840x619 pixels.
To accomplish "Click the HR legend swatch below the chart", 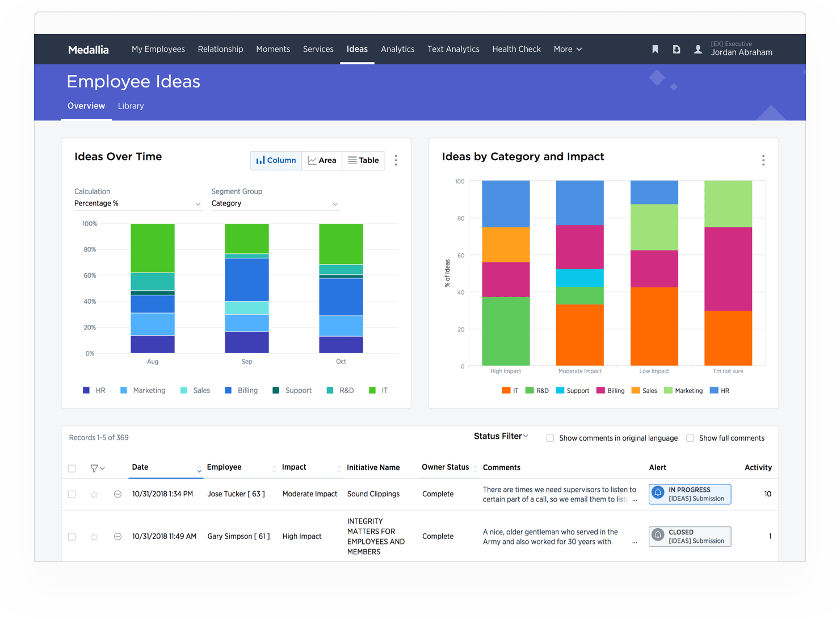I will pos(86,390).
